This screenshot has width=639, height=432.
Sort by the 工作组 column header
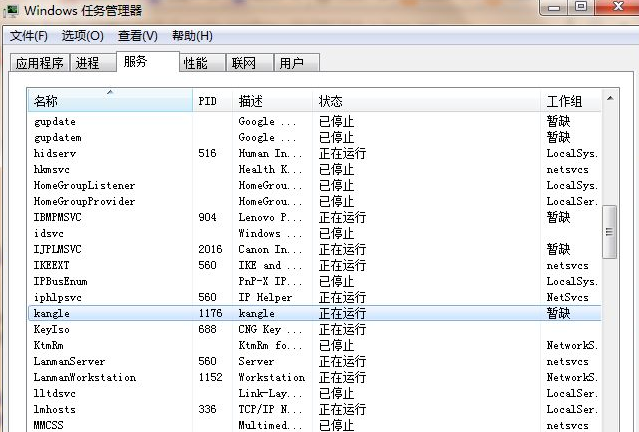tap(571, 101)
